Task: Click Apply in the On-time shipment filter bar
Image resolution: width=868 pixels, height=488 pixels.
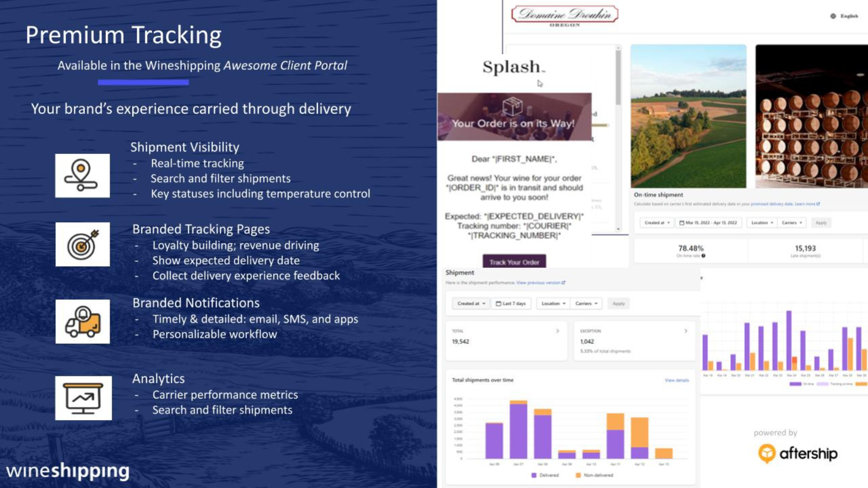Action: pyautogui.click(x=821, y=223)
